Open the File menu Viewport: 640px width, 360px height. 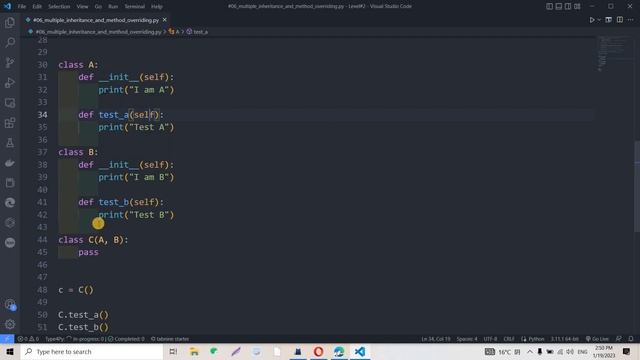coord(22,7)
